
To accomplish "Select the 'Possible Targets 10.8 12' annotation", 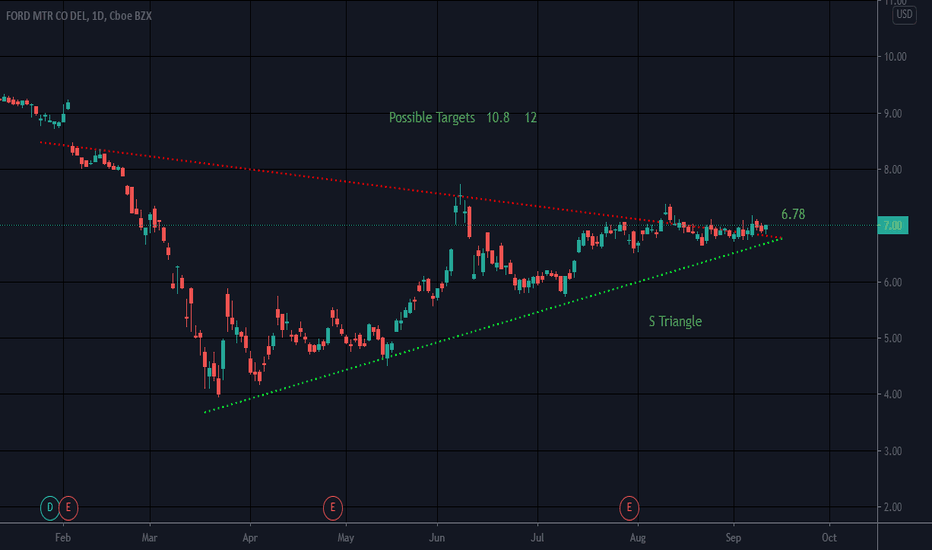I will pyautogui.click(x=462, y=118).
